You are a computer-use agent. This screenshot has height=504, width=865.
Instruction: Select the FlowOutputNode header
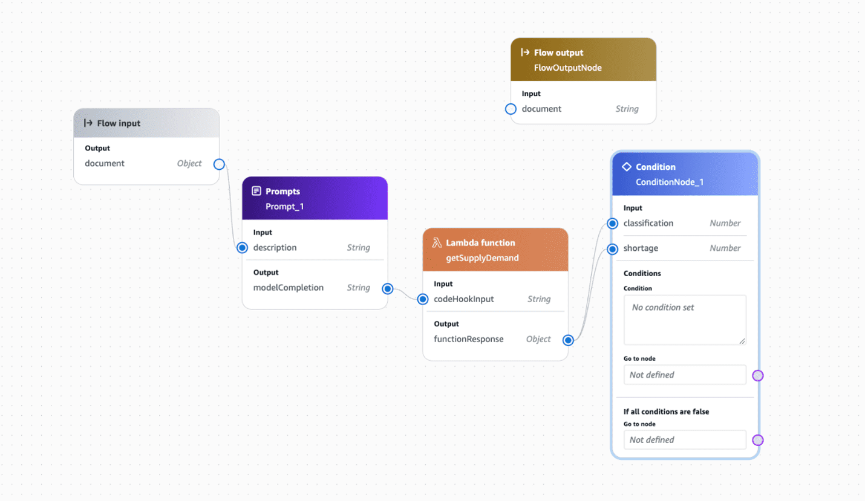click(583, 60)
